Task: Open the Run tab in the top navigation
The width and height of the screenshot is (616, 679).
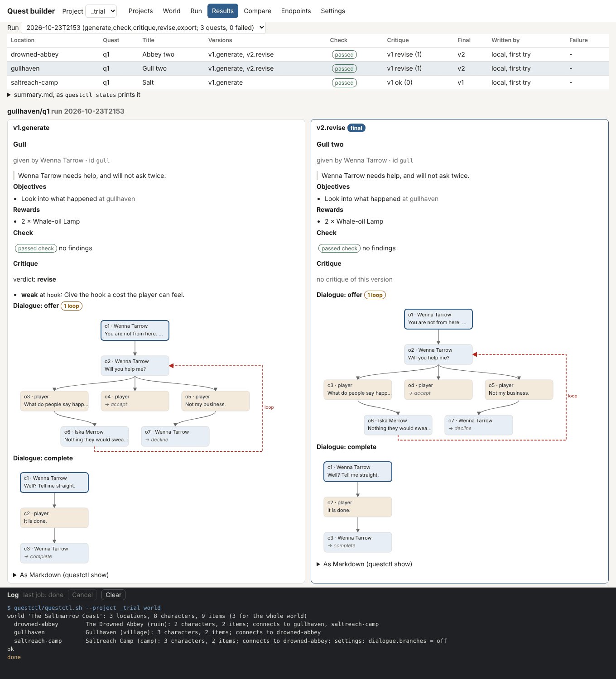Action: pos(196,11)
